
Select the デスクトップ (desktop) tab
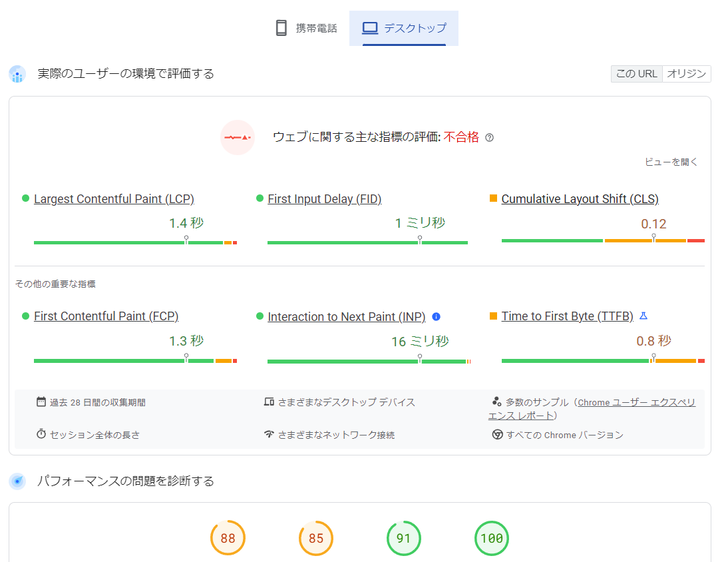[x=404, y=29]
